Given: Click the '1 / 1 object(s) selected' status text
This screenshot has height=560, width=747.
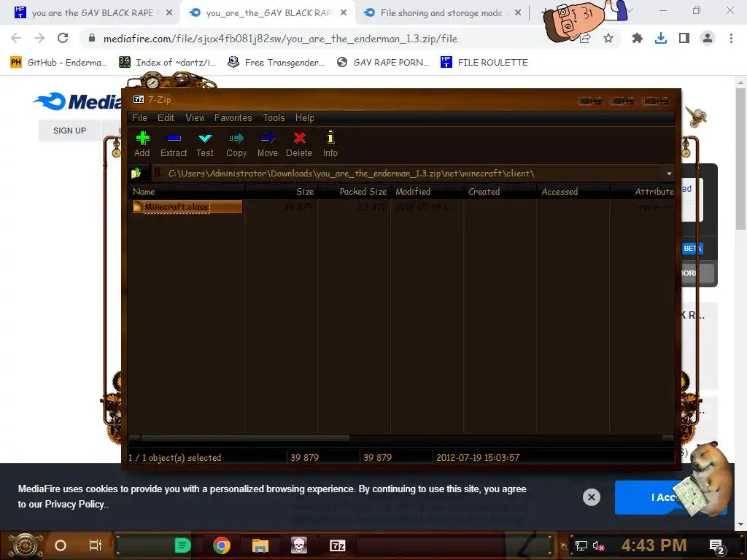Looking at the screenshot, I should coord(175,458).
